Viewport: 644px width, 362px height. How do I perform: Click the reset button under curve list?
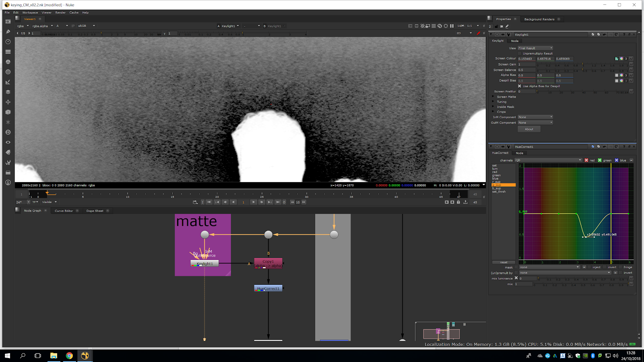click(x=504, y=262)
